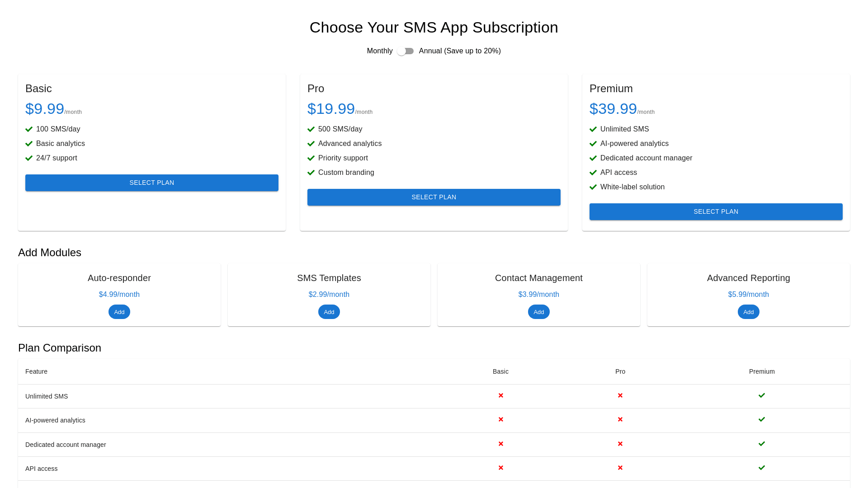
Task: Click the Premium column header in comparison table
Action: 762,371
